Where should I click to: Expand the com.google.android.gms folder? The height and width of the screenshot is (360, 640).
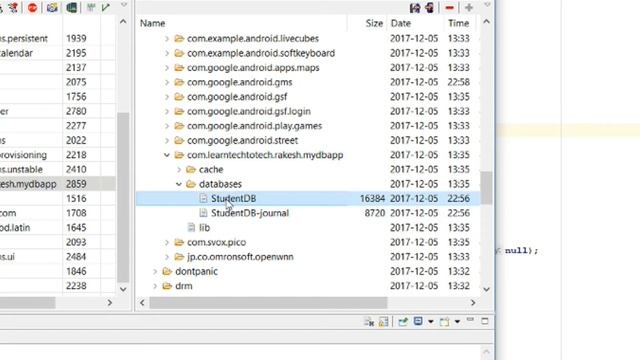click(x=167, y=82)
